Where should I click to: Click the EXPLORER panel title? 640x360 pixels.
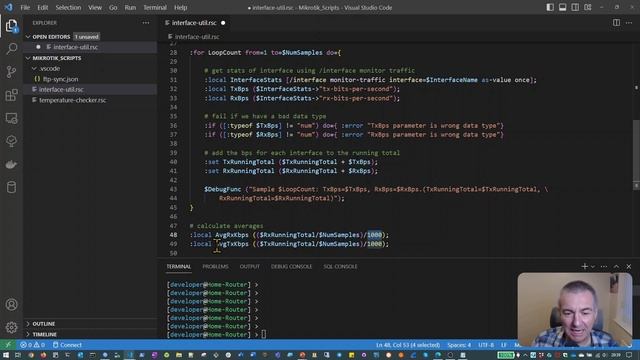44,23
